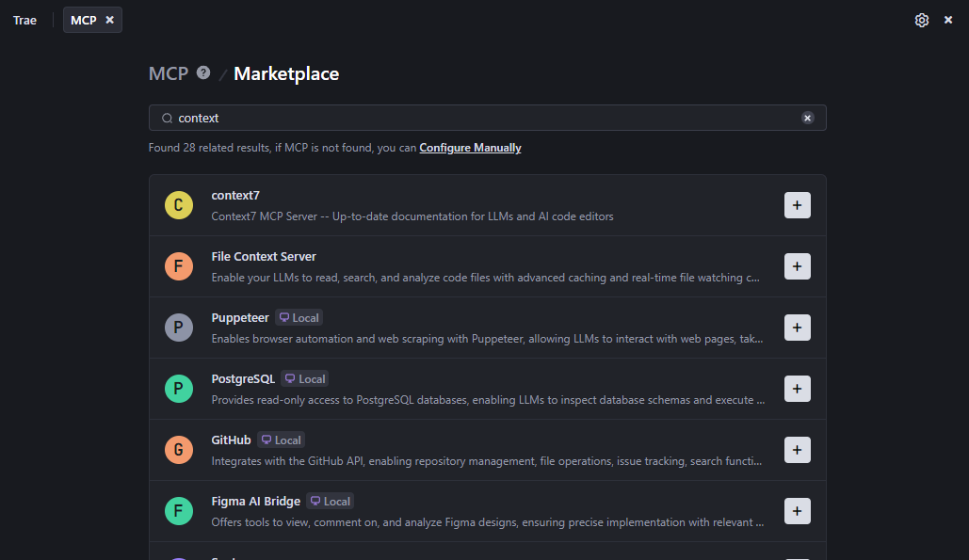The height and width of the screenshot is (560, 969).
Task: Add the File Context Server
Action: (797, 265)
